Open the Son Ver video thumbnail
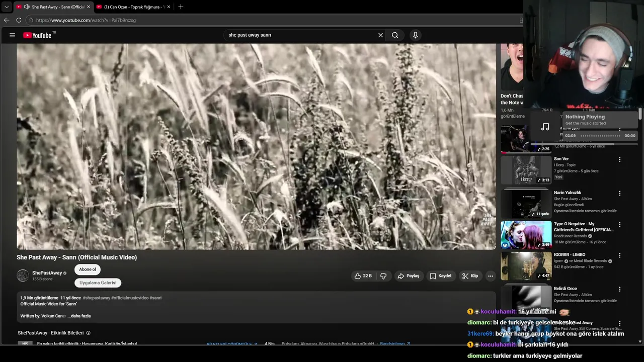644x362 pixels. (x=526, y=170)
